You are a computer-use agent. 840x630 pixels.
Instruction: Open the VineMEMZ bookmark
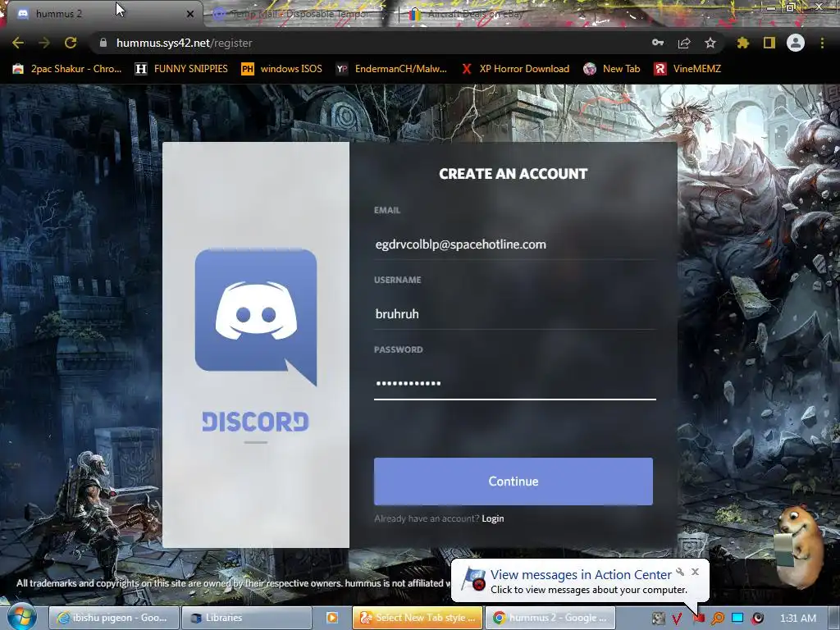click(687, 69)
